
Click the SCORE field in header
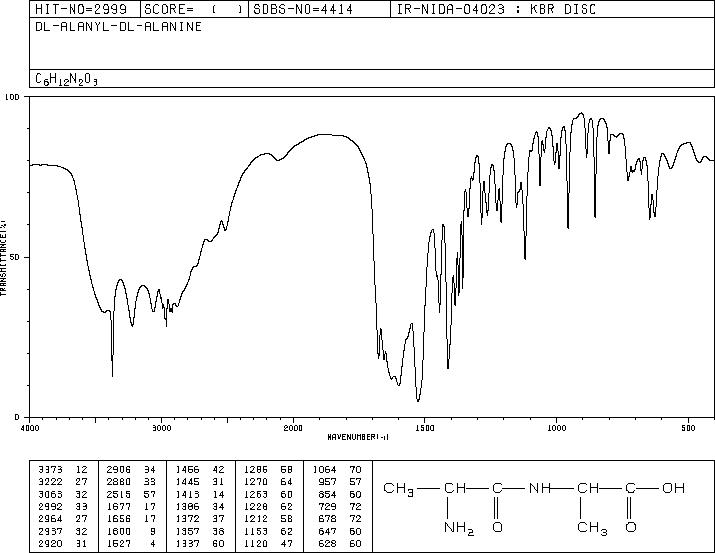(x=194, y=9)
